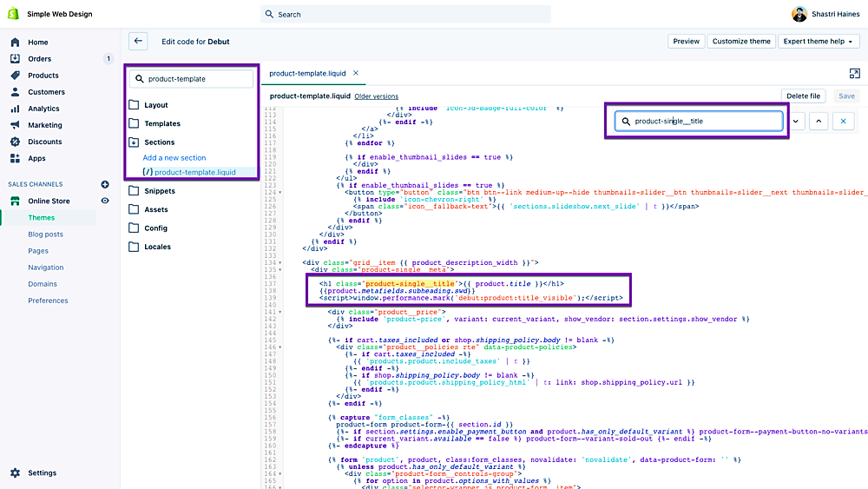
Task: Select the product-template.liquid editor tab
Action: tap(307, 73)
